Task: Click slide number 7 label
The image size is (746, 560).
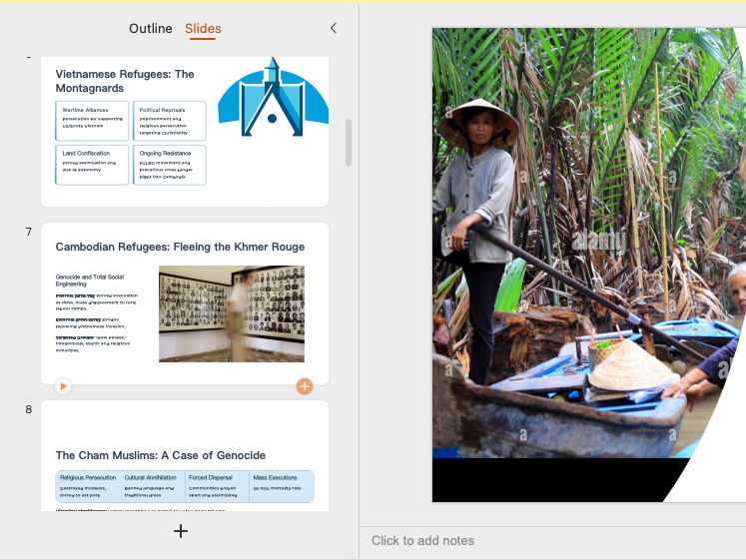Action: [x=29, y=232]
